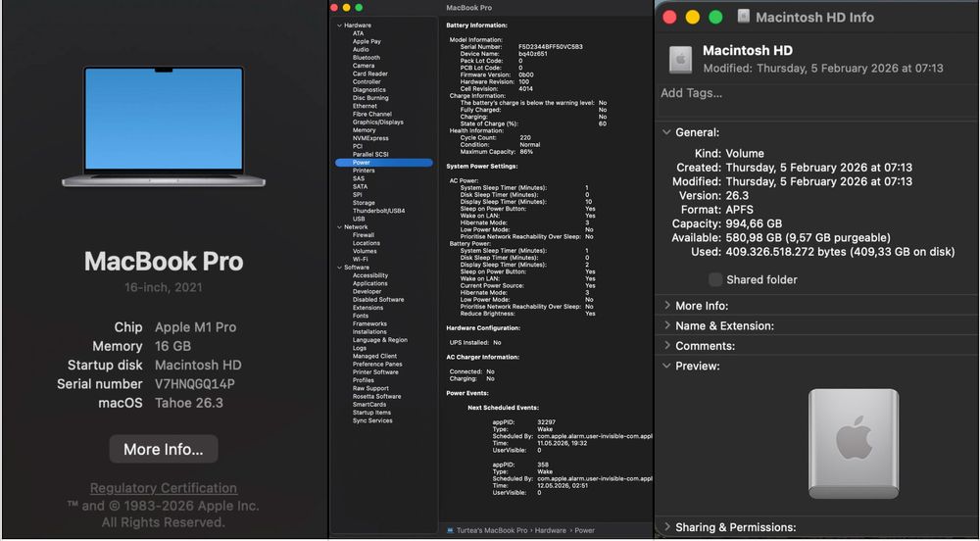Expand the More Info section

coord(666,305)
